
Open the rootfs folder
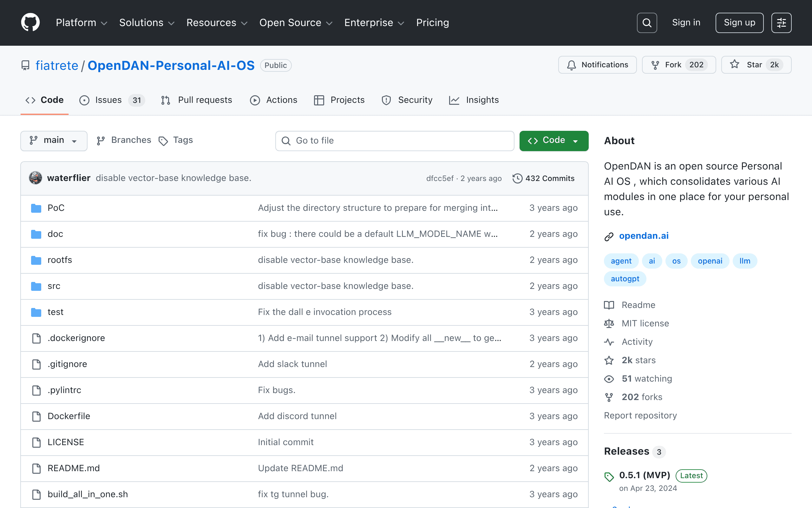click(60, 260)
